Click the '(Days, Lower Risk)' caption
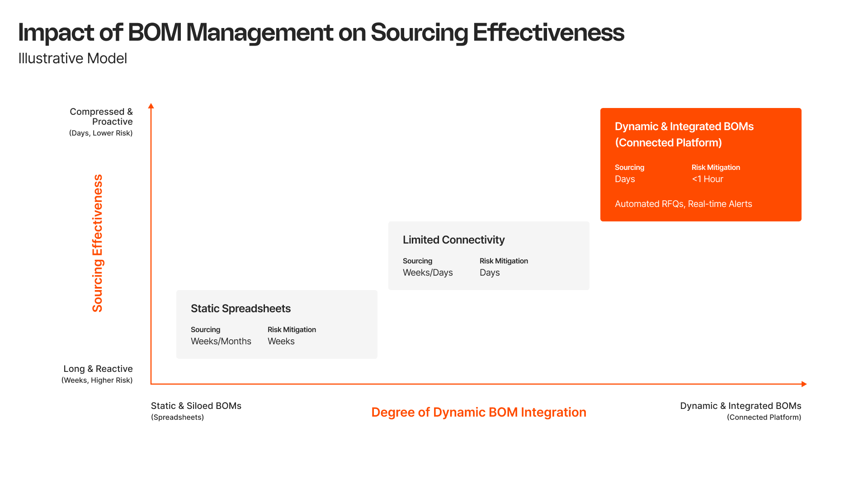Viewport: 868px width, 488px height. (100, 133)
